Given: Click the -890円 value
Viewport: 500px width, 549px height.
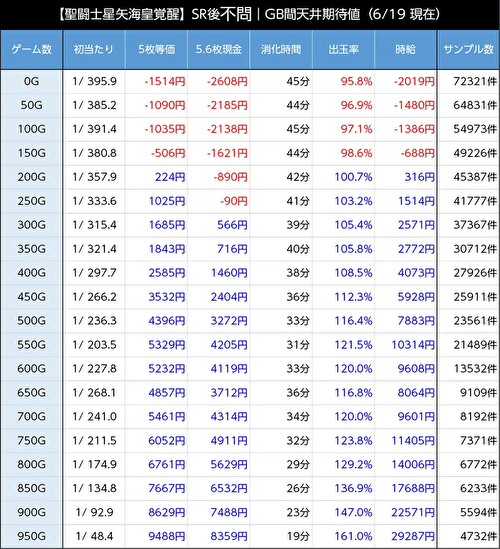Looking at the screenshot, I should (x=230, y=177).
